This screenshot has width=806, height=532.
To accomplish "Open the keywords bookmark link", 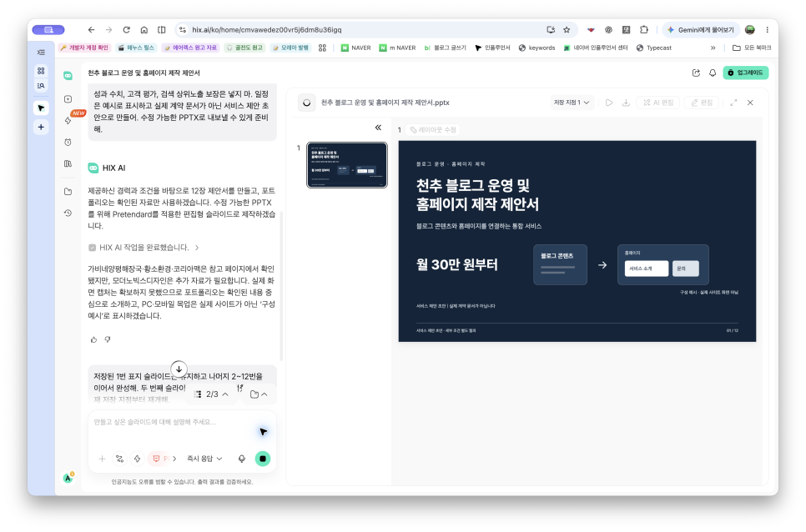I will click(x=536, y=48).
